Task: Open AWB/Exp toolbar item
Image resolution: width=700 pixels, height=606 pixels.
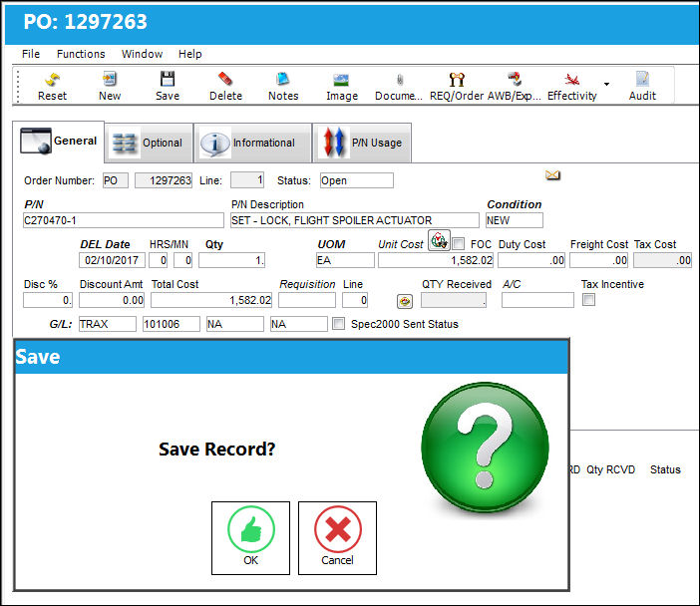Action: click(515, 87)
